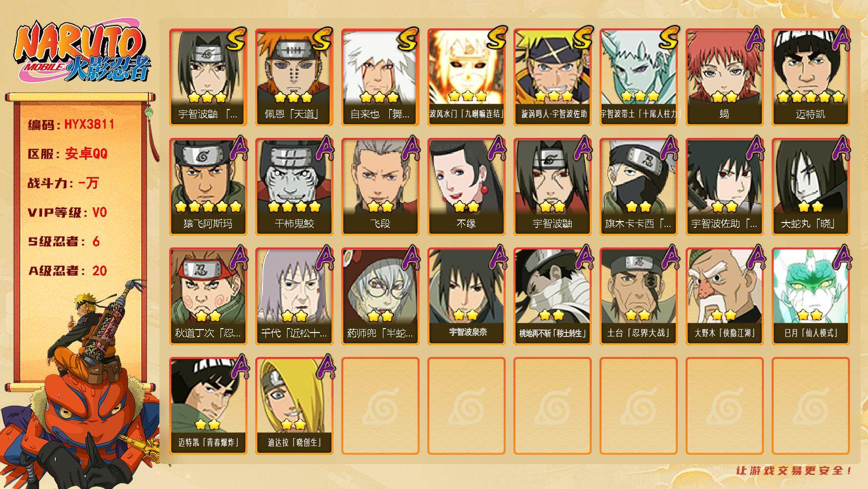
Task: Select the 佩恩「天道」 ninja card
Action: coord(294,77)
